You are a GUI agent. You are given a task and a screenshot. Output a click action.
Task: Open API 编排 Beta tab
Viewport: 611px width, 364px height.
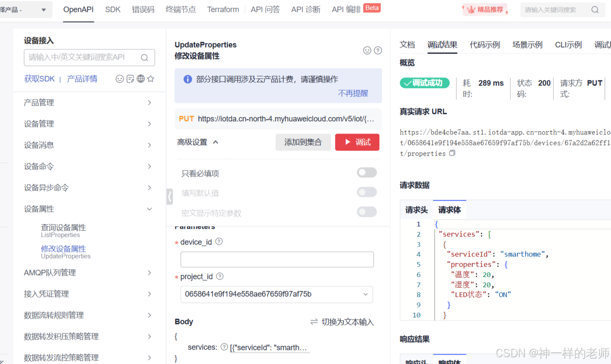[x=356, y=9]
